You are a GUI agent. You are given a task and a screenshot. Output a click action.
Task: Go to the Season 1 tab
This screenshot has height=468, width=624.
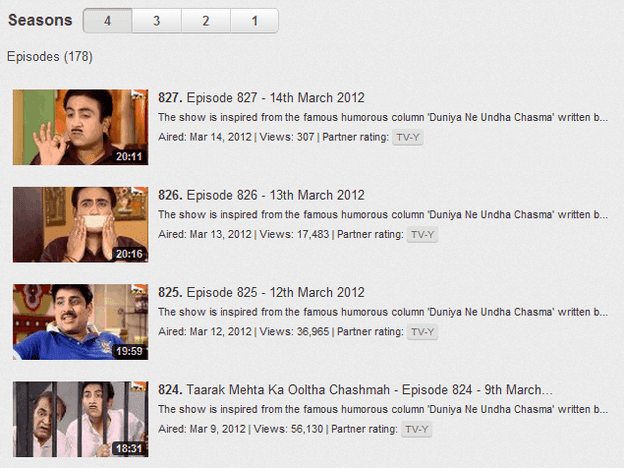tap(254, 21)
